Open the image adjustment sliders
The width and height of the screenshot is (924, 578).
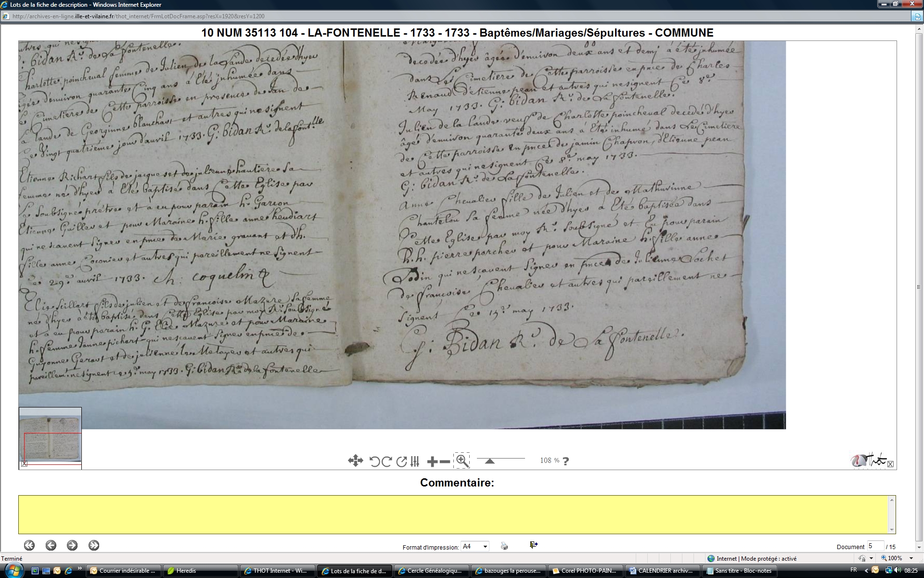pos(415,461)
